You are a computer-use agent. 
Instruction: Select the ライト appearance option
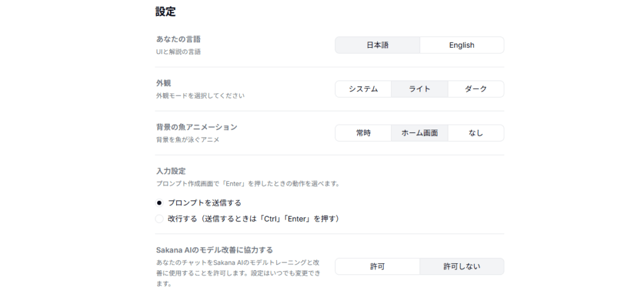(419, 89)
